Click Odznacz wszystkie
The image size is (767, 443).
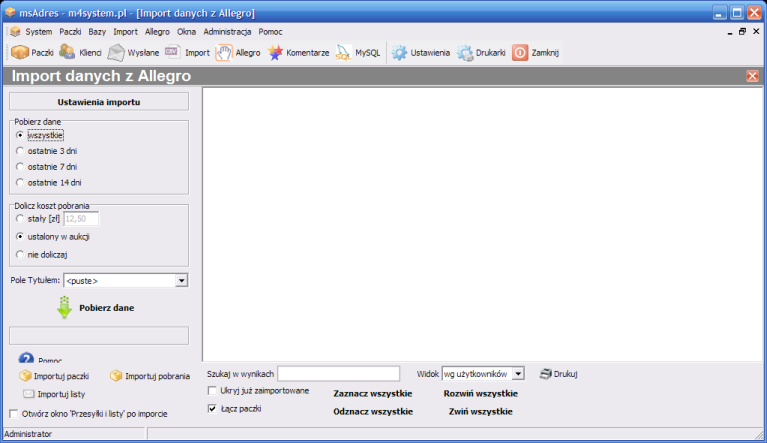click(x=373, y=412)
